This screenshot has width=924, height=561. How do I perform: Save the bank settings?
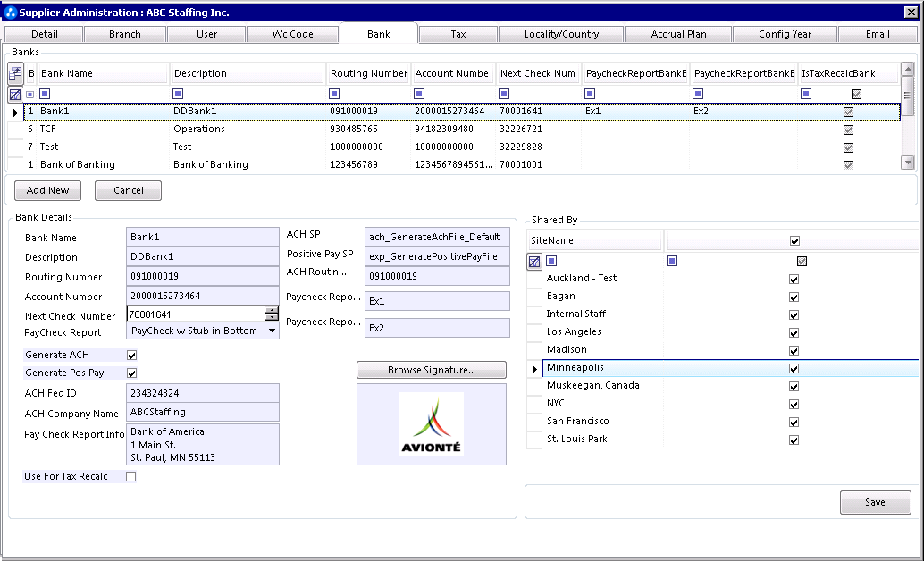875,502
